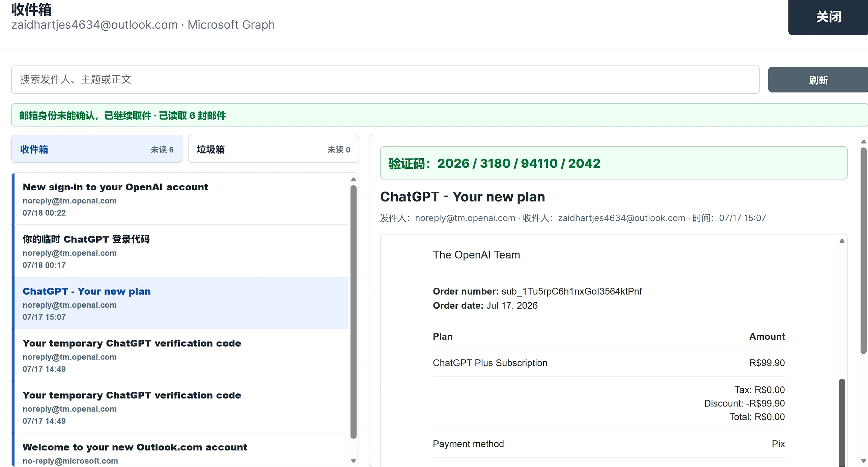Click the ChatGPT Plus Subscription plan row
The width and height of the screenshot is (868, 467).
(x=609, y=363)
